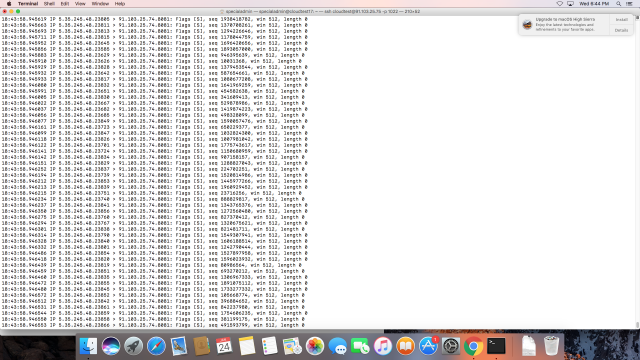The width and height of the screenshot is (640, 360).
Task: Click Details on upgrade notification
Action: point(621,30)
